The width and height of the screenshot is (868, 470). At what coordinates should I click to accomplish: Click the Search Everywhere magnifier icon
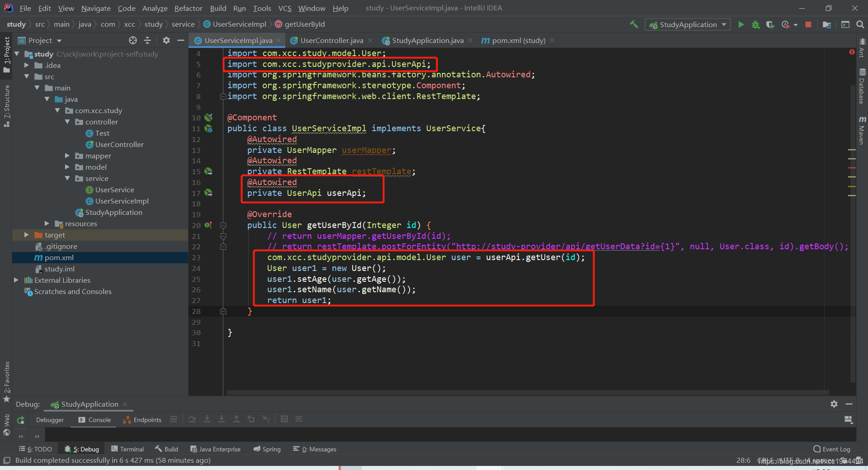pos(860,24)
